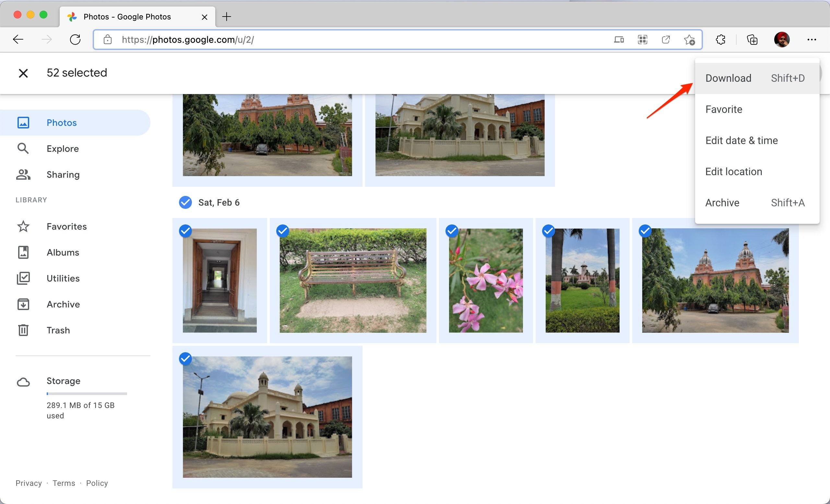
Task: Open the Utilities panel
Action: tap(63, 278)
